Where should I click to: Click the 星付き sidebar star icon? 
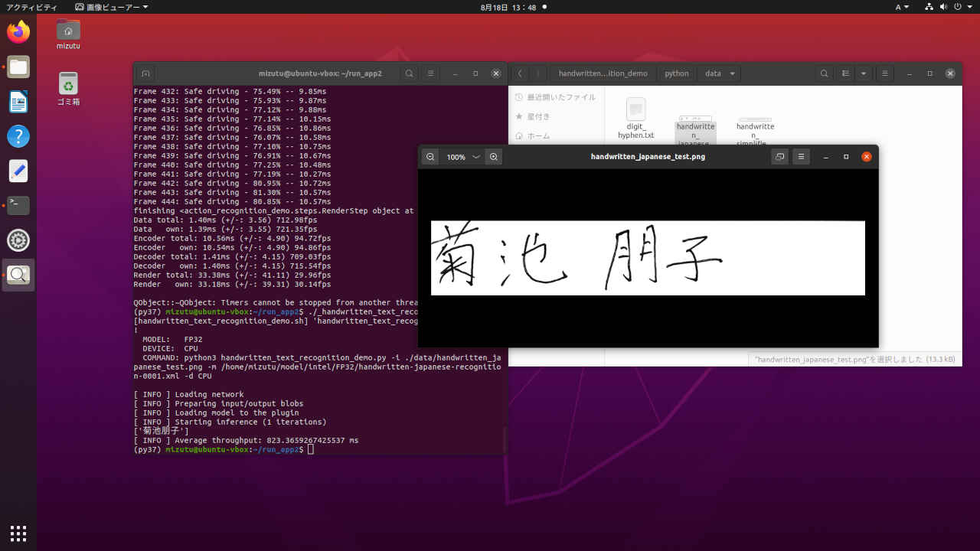pyautogui.click(x=519, y=116)
